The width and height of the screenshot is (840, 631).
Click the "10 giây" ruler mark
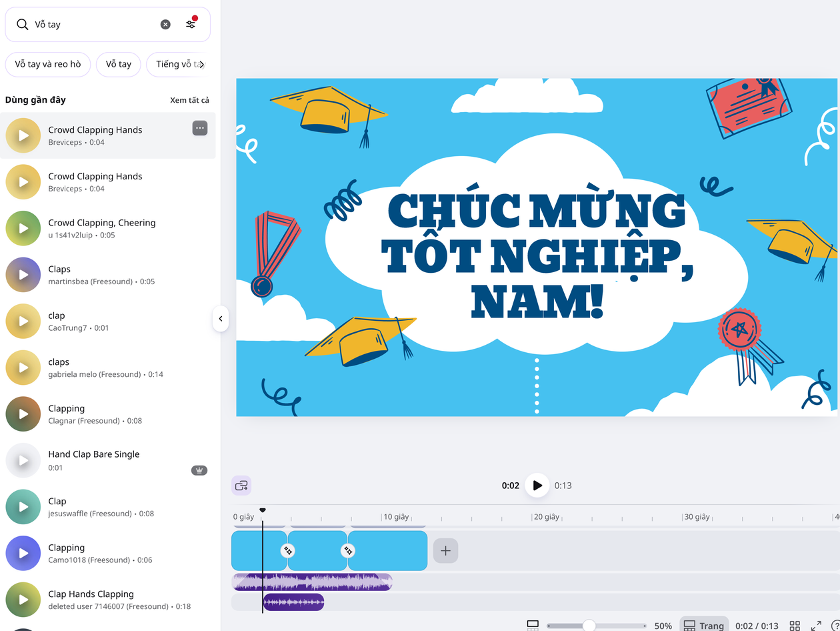[x=396, y=517]
